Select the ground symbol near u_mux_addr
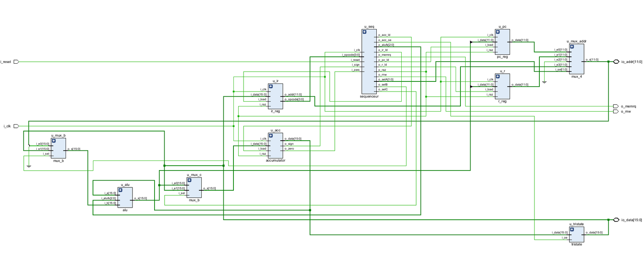 544,82
